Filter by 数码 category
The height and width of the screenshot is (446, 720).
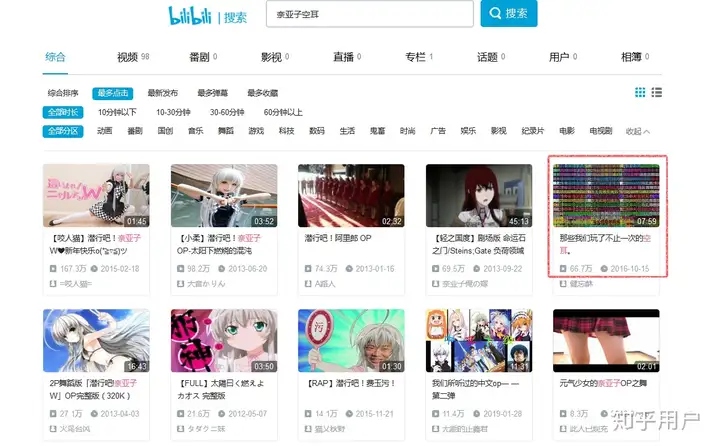coord(317,131)
